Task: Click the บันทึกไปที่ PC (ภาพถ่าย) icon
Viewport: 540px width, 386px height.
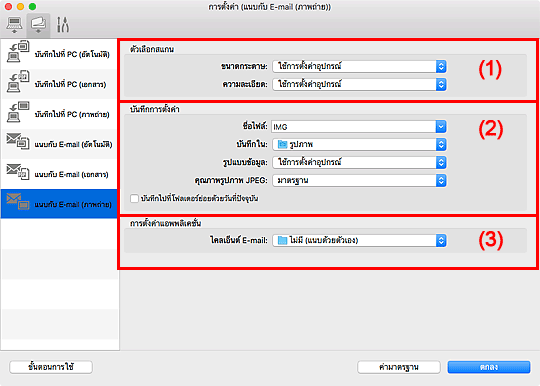Action: tap(18, 112)
